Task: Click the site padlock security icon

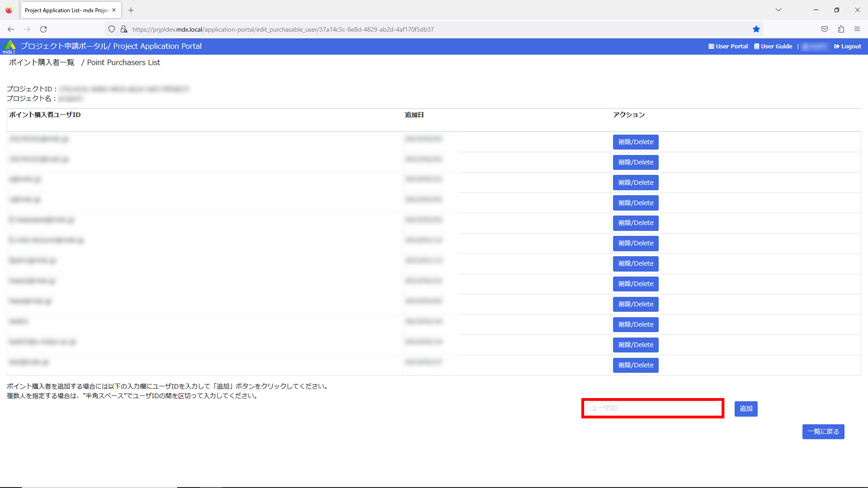Action: (124, 29)
